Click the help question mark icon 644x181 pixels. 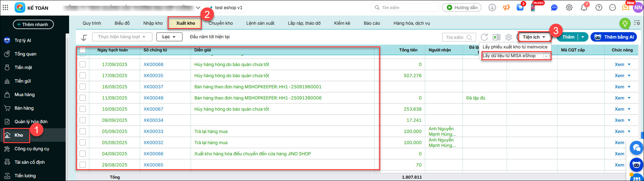point(599,7)
